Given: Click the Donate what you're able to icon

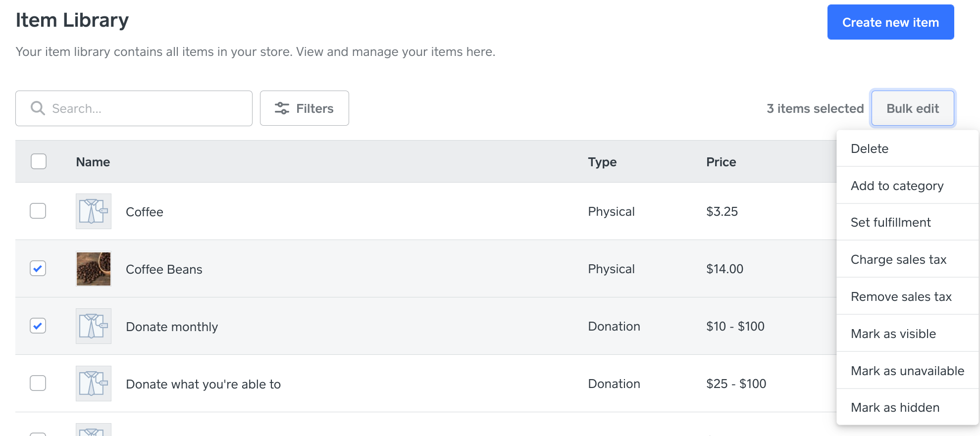Looking at the screenshot, I should [94, 384].
